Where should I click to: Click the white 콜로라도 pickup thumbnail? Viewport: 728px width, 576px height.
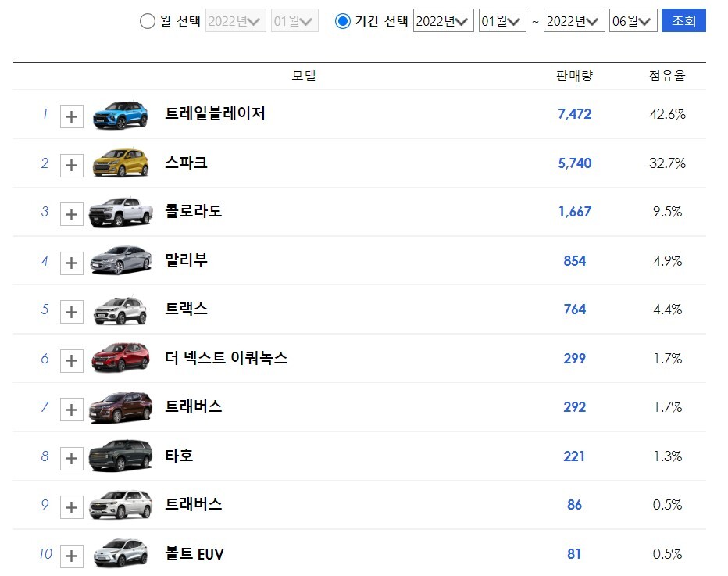pyautogui.click(x=121, y=212)
